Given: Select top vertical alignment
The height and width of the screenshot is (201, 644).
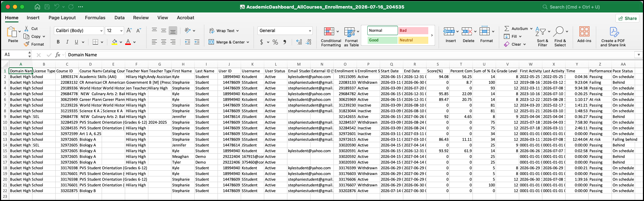Looking at the screenshot, I should pyautogui.click(x=154, y=31).
